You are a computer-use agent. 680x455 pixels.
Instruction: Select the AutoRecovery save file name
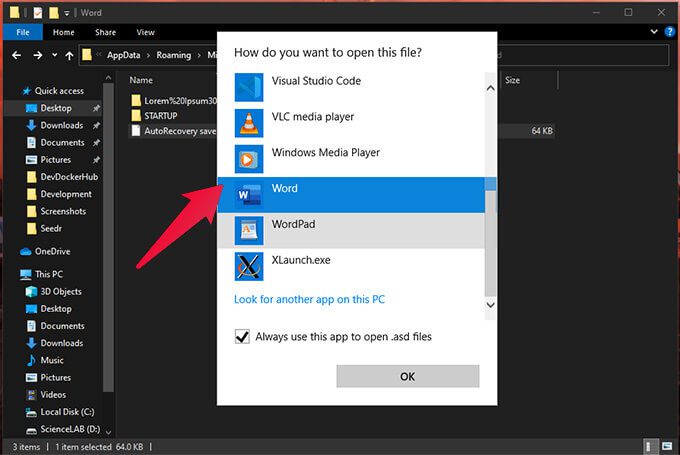coord(180,131)
